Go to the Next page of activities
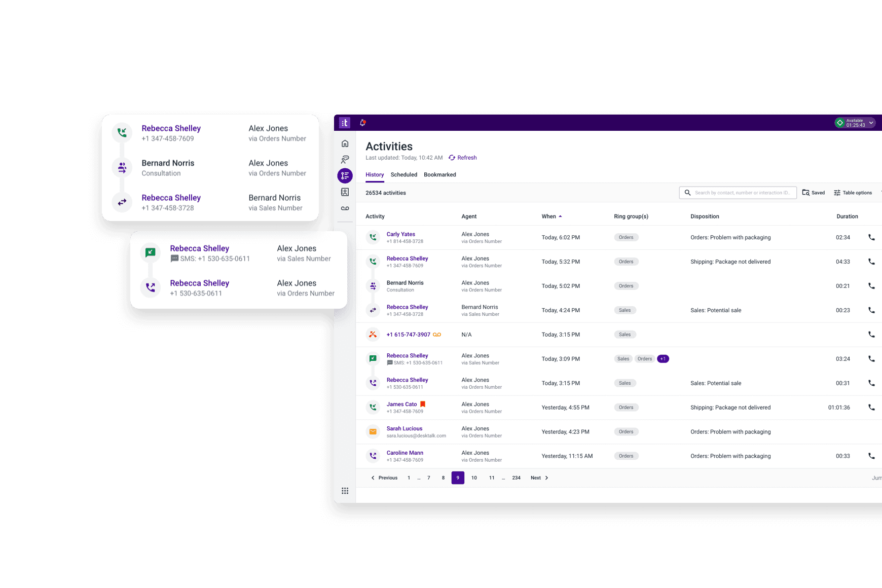Screen dimensions: 882x588 pos(539,477)
